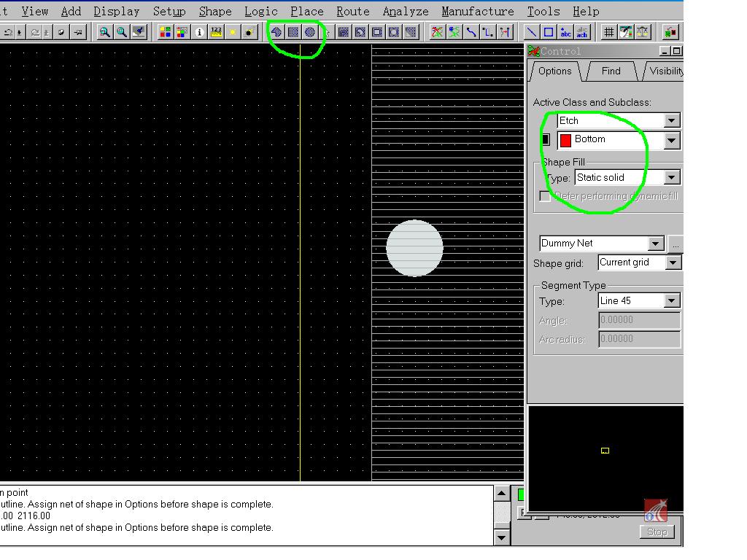
Task: Open the Segment Type Line 45 dropdown
Action: click(x=672, y=300)
